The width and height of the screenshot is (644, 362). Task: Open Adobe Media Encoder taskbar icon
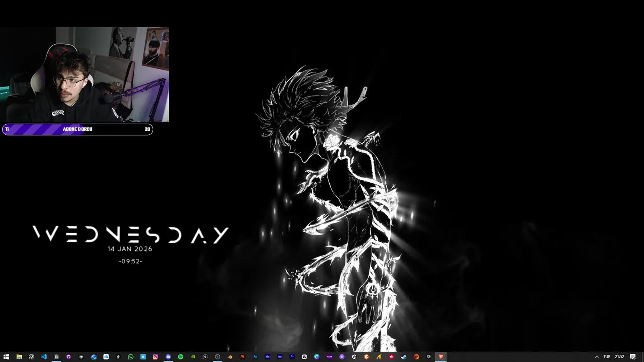[x=267, y=357]
